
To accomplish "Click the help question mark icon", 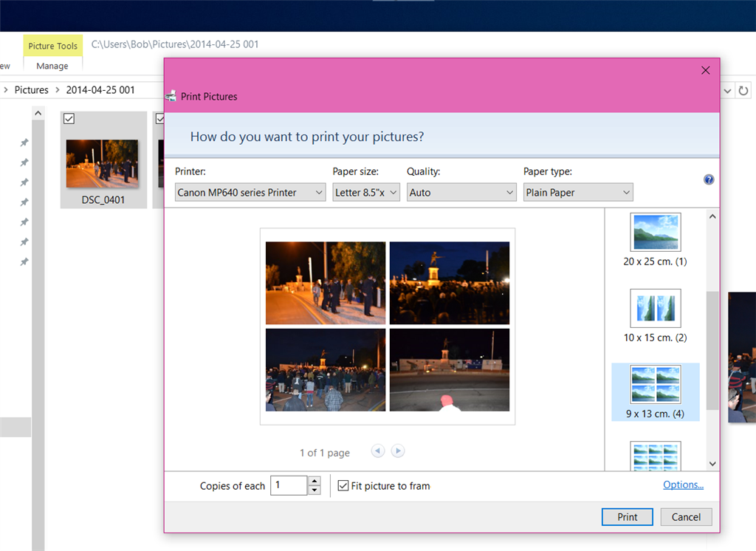I will tap(708, 179).
